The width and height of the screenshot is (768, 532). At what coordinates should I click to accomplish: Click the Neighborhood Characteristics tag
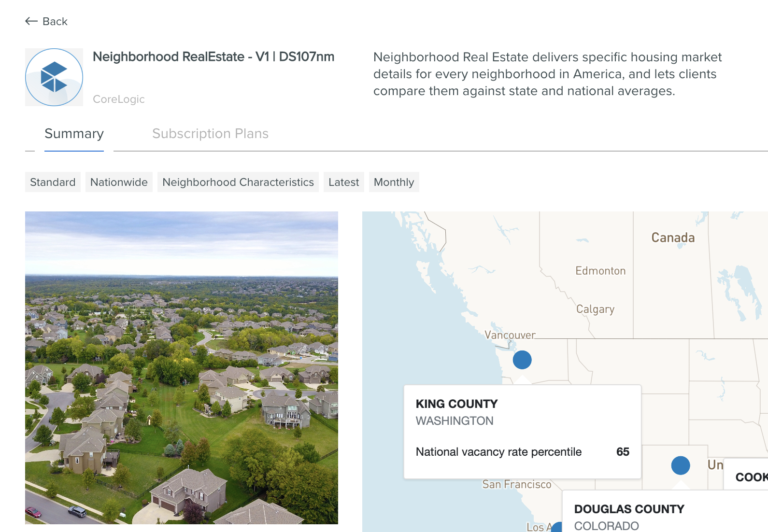click(238, 182)
